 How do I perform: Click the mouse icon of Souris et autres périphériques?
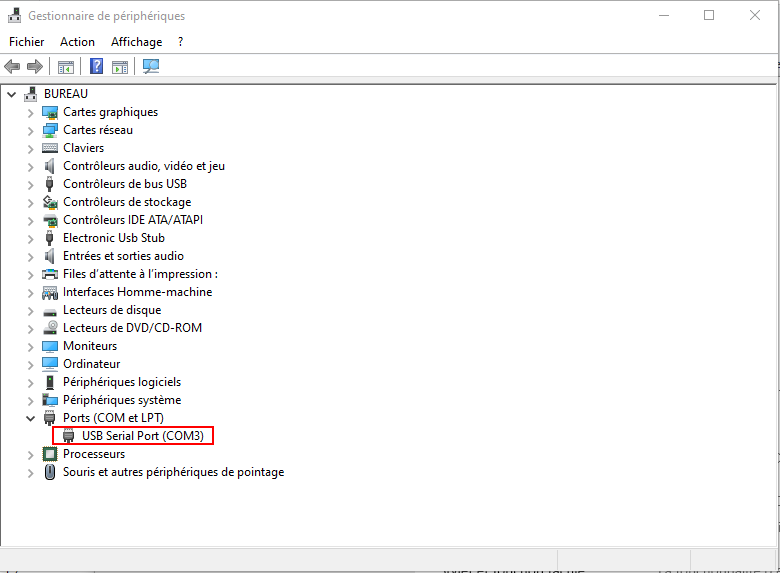coord(50,472)
